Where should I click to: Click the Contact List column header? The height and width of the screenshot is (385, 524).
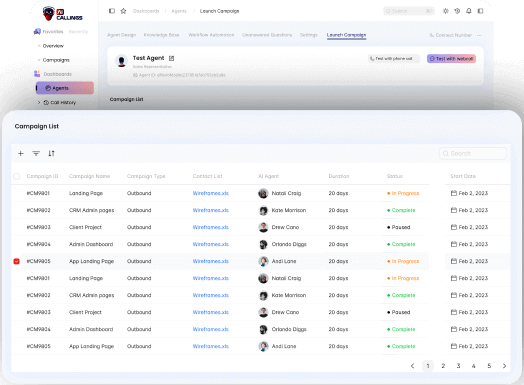(x=208, y=176)
